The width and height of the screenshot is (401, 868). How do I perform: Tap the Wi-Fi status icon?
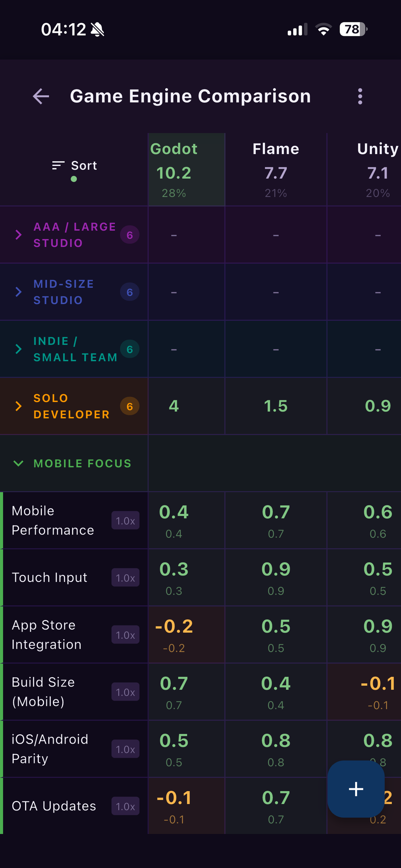[323, 29]
